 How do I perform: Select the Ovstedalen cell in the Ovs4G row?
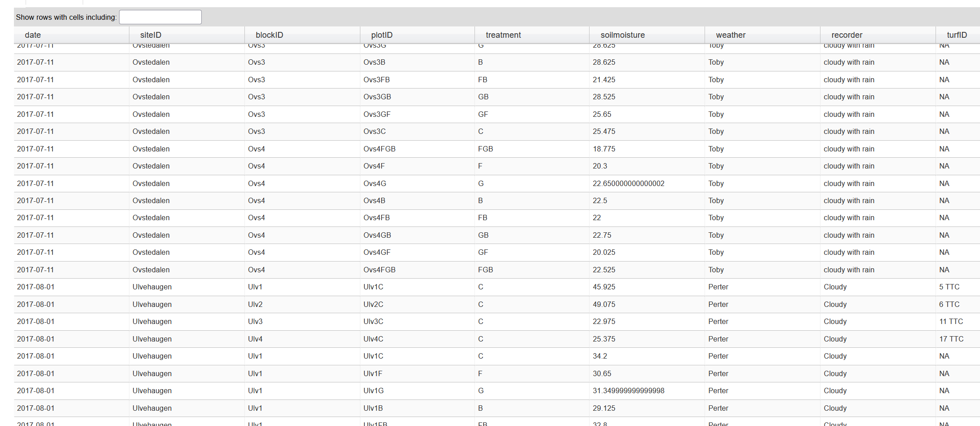pos(151,183)
